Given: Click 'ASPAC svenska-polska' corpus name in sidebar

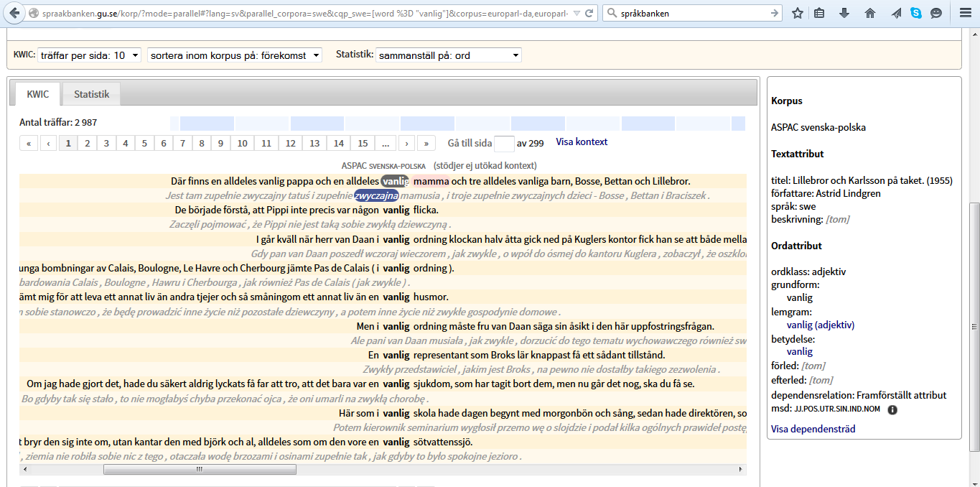Looking at the screenshot, I should [x=818, y=127].
